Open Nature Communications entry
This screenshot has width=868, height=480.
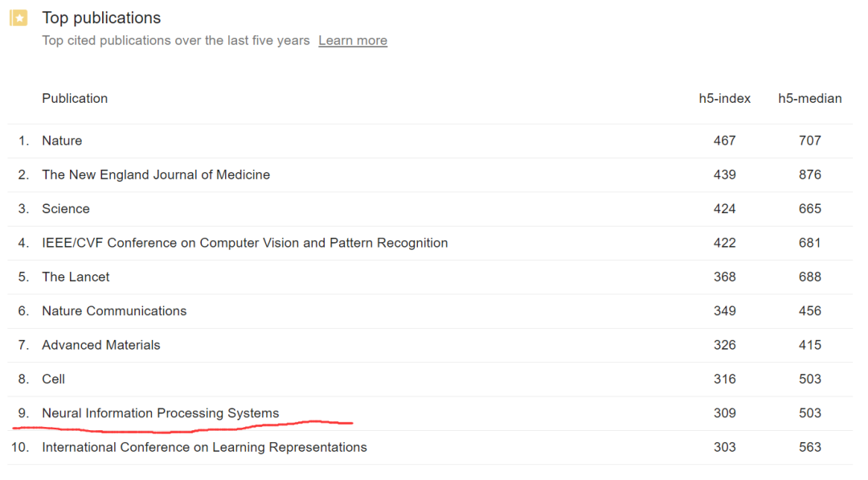pyautogui.click(x=114, y=311)
